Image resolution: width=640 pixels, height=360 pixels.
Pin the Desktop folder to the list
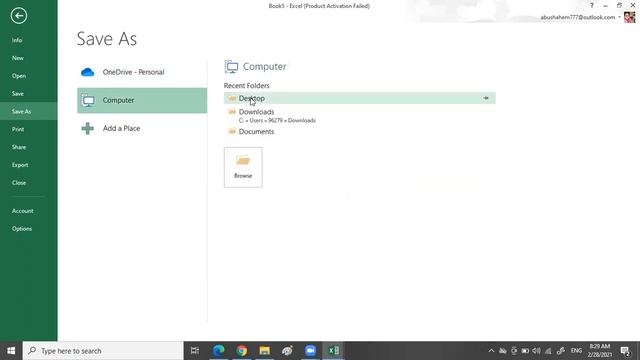point(486,98)
